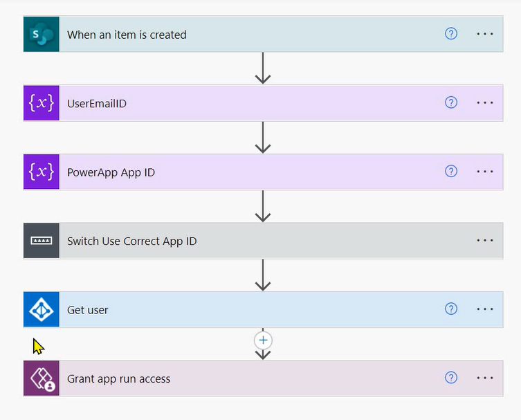The height and width of the screenshot is (420, 521).
Task: Click the UserEmailID variable icon
Action: click(42, 103)
